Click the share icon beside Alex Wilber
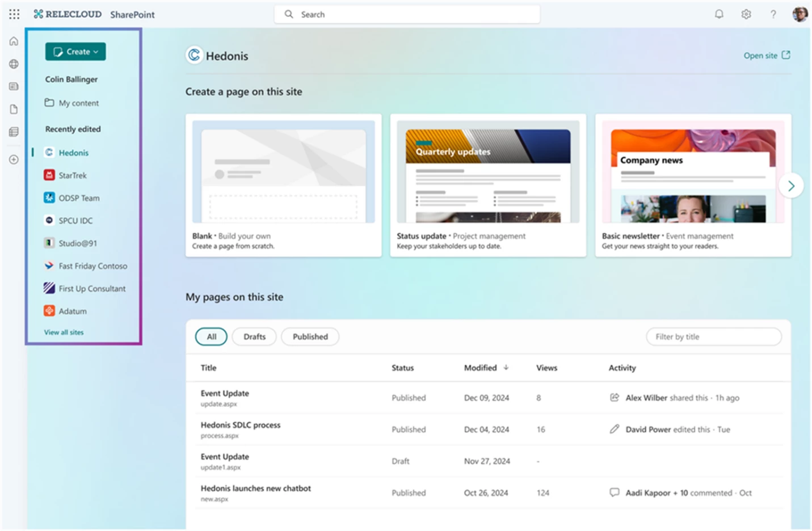The image size is (812, 531). [615, 398]
